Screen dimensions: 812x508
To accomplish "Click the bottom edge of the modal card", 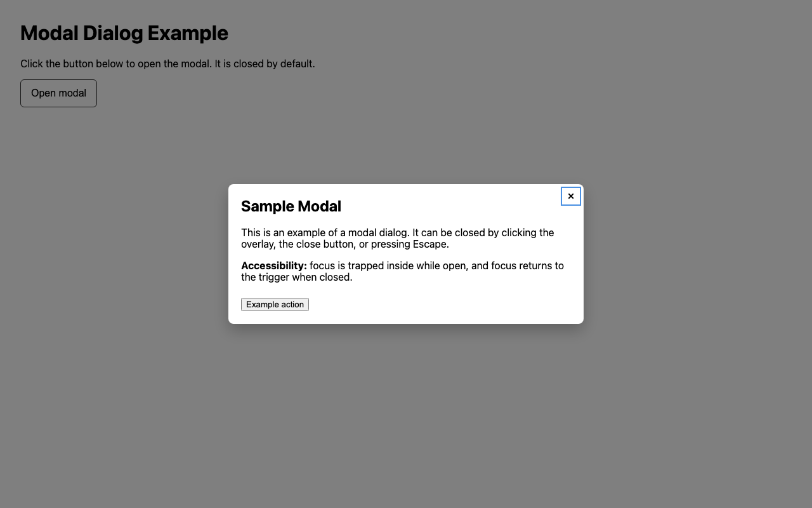I will pos(406,319).
